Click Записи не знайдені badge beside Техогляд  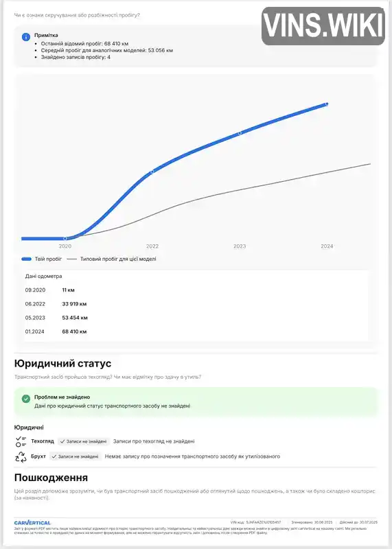pos(84,441)
